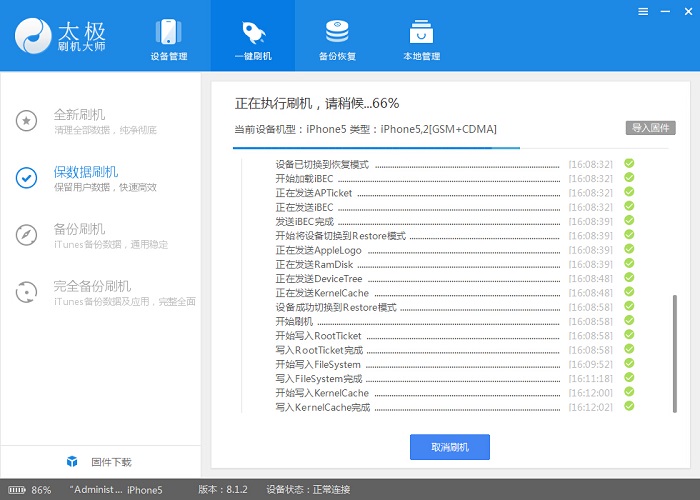Image resolution: width=700 pixels, height=500 pixels.
Task: Click the compass icon beside 备份刷机
Action: point(27,235)
